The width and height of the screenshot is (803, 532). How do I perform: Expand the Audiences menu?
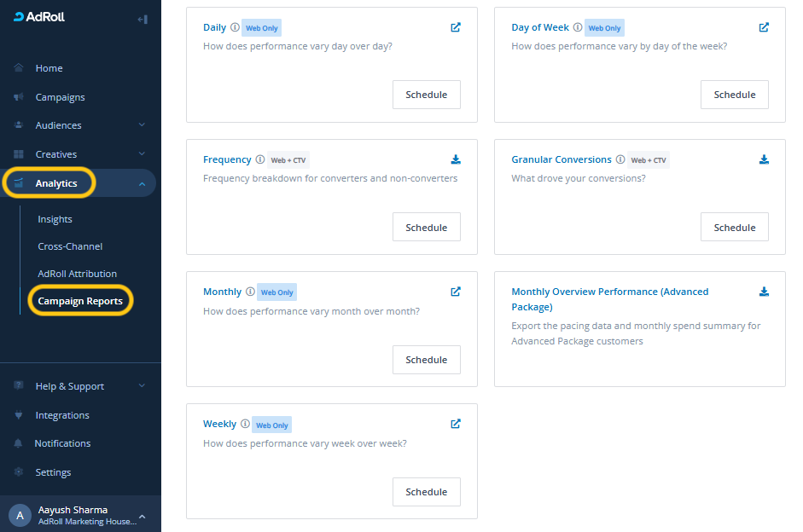point(142,125)
